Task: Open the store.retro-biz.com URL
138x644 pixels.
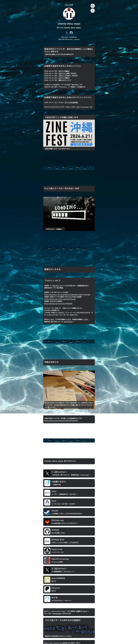Action: pos(60,299)
